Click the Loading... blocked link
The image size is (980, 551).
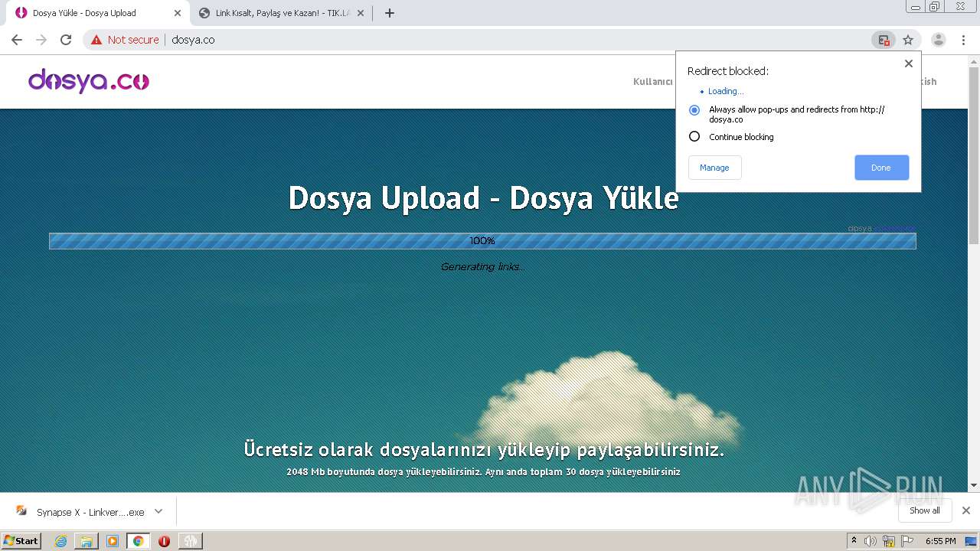coord(725,91)
